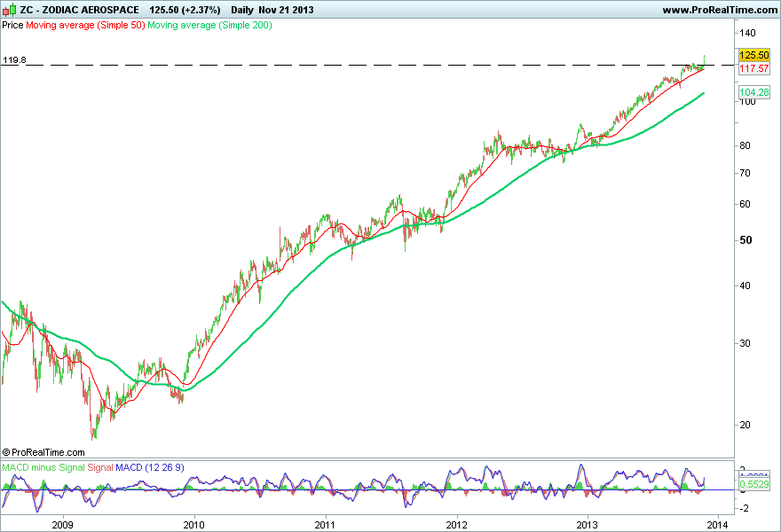
Task: Click the yellow 125.50 current price tag
Action: 754,55
